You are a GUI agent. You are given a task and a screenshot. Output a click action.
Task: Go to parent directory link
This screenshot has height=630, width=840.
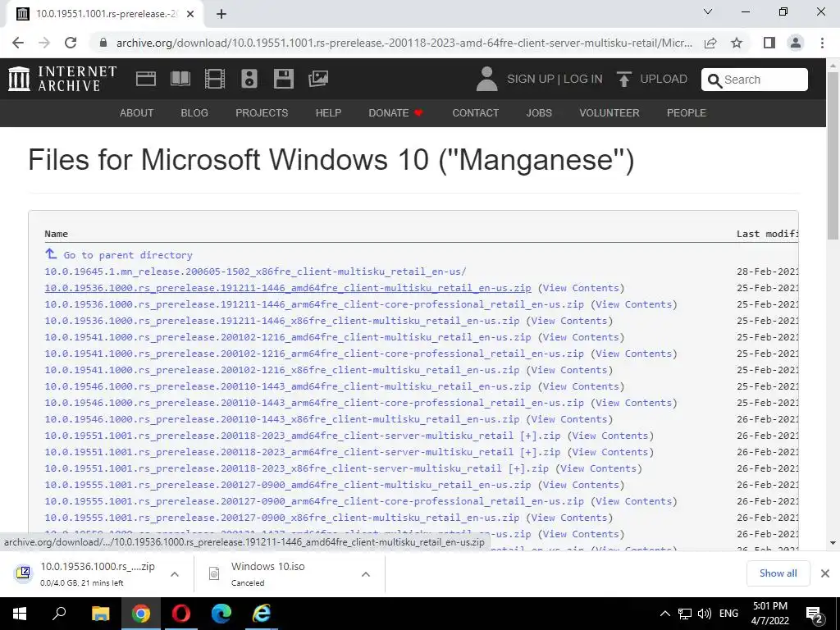127,255
